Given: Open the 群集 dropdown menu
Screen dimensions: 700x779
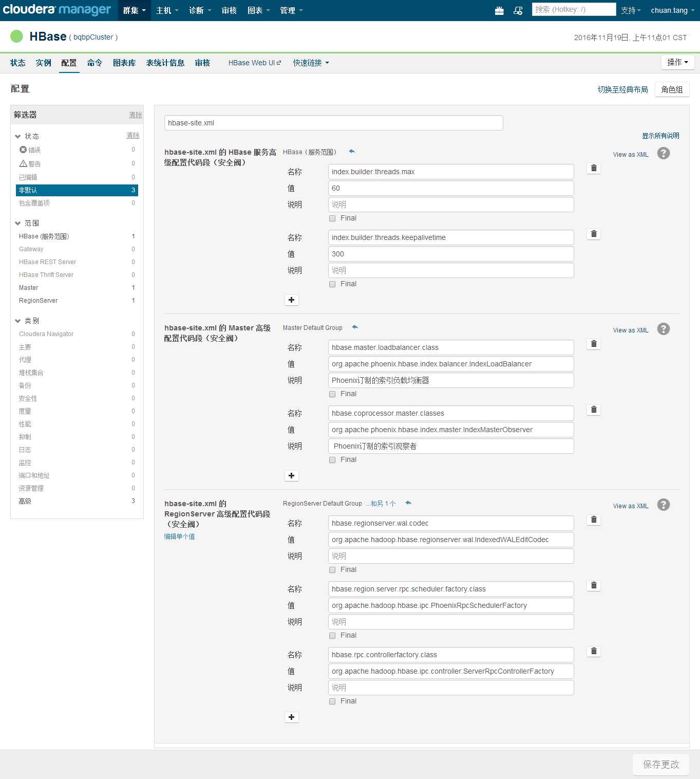Looking at the screenshot, I should pyautogui.click(x=135, y=10).
